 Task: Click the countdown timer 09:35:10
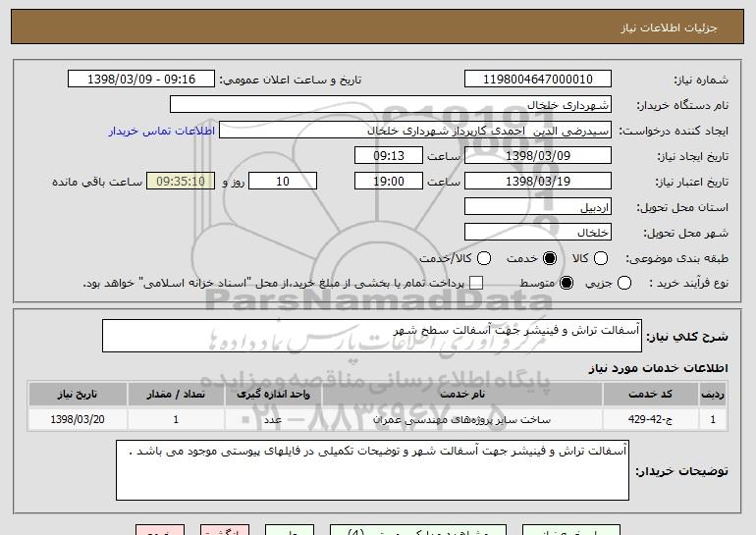[x=181, y=182]
